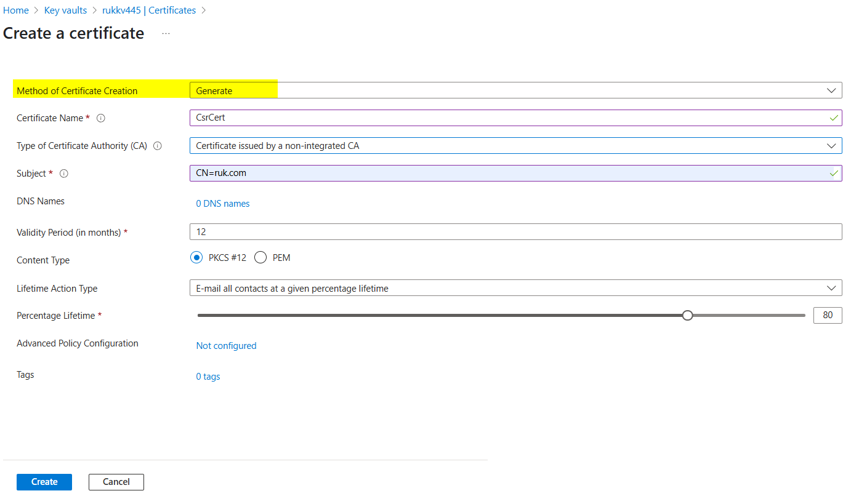Click the Create button
This screenshot has height=504, width=851.
pos(44,482)
